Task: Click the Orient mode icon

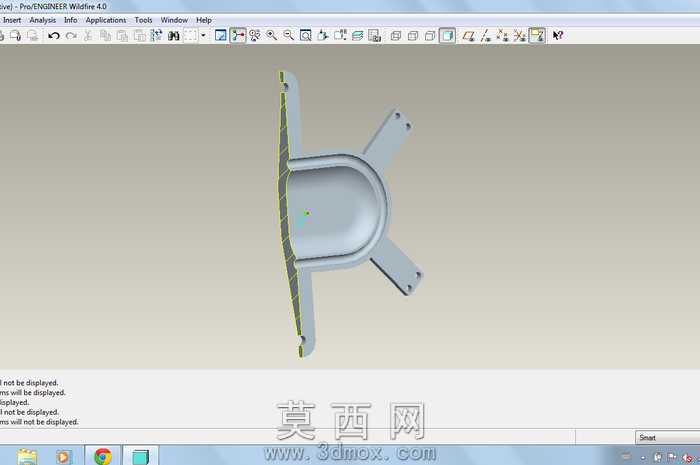Action: tap(255, 36)
